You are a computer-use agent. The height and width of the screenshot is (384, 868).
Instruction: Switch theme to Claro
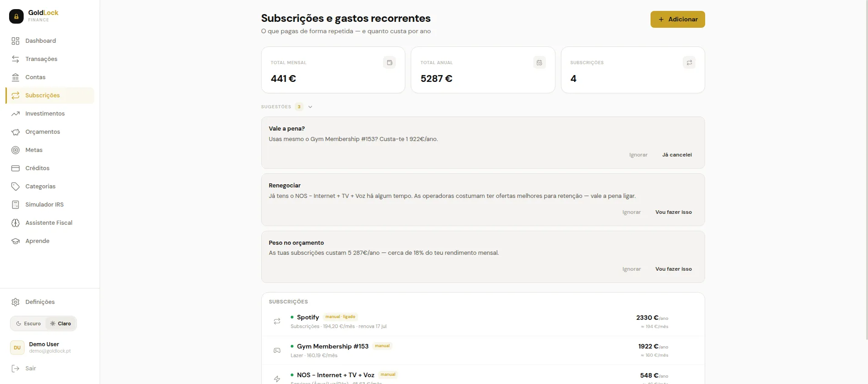pyautogui.click(x=61, y=323)
